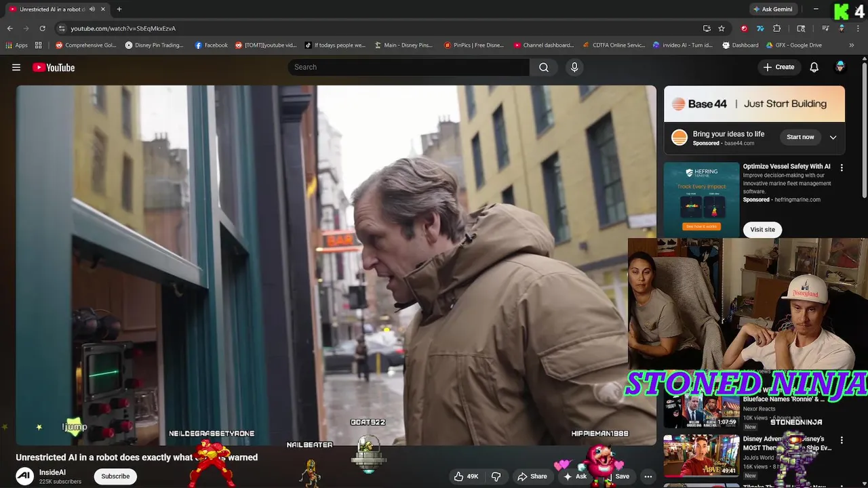
Task: Dislike the video with thumbs down
Action: 496,476
